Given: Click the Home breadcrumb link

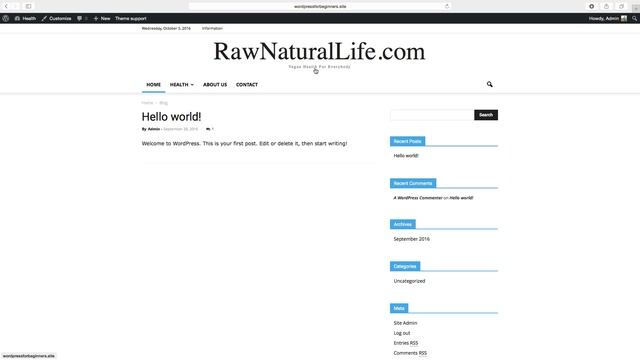Looking at the screenshot, I should pos(147,103).
